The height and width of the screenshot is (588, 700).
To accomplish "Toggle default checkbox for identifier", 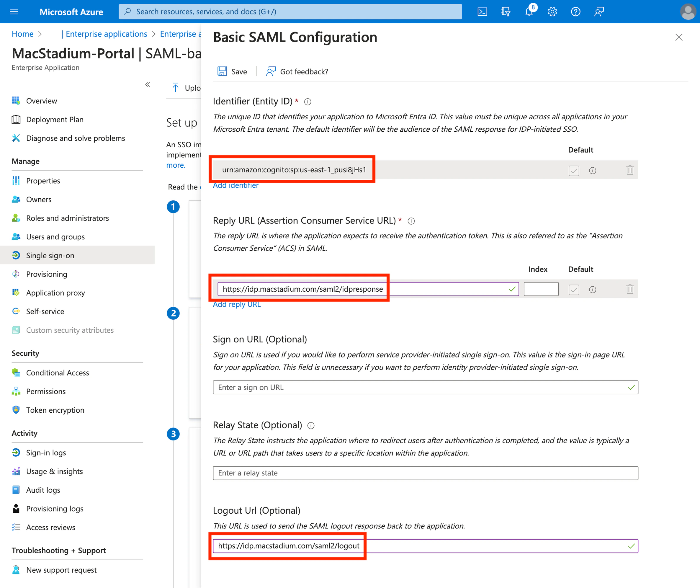I will click(x=574, y=171).
